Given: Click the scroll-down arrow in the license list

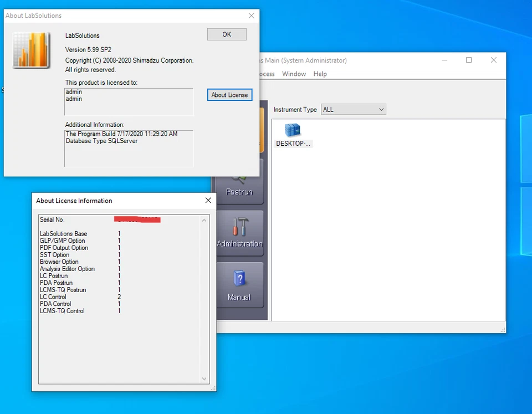Looking at the screenshot, I should tap(204, 379).
